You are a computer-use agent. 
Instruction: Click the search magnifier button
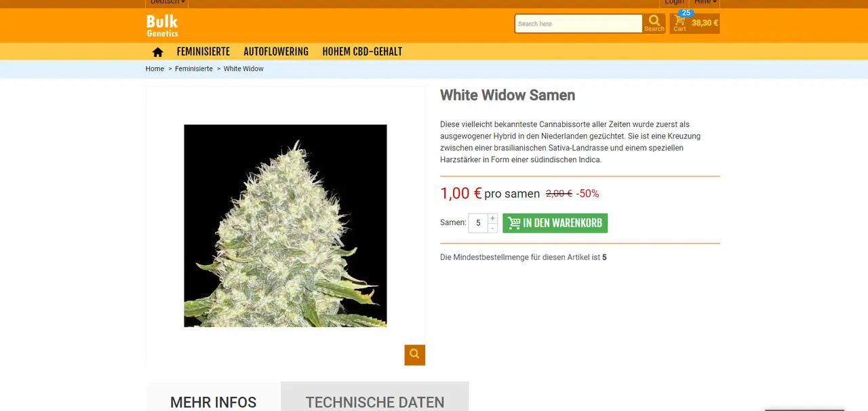point(654,24)
